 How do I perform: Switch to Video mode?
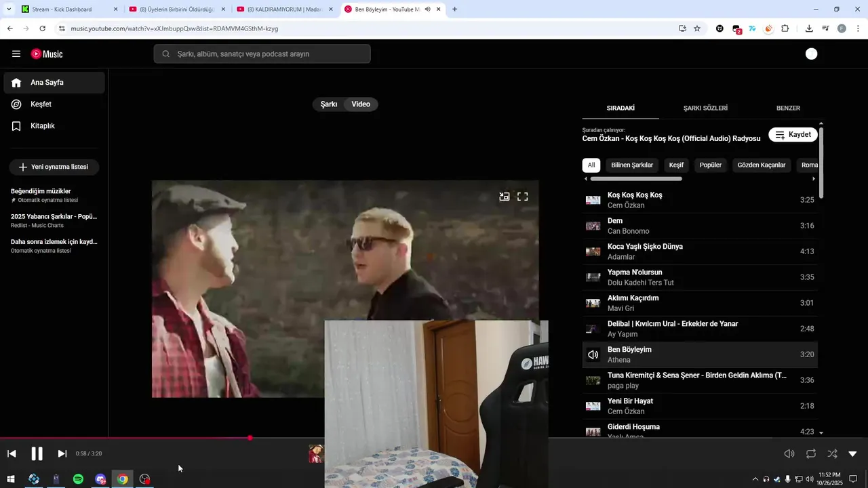coord(361,104)
